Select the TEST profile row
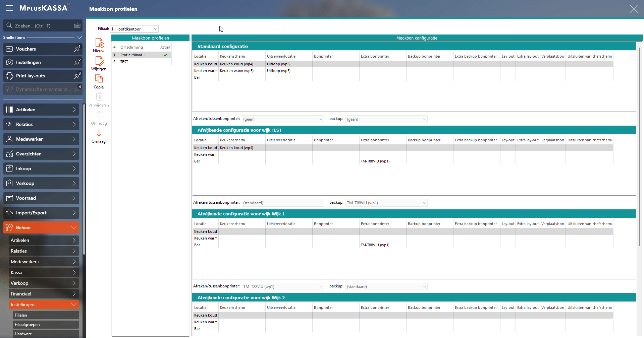Image resolution: width=644 pixels, height=338 pixels. point(142,62)
